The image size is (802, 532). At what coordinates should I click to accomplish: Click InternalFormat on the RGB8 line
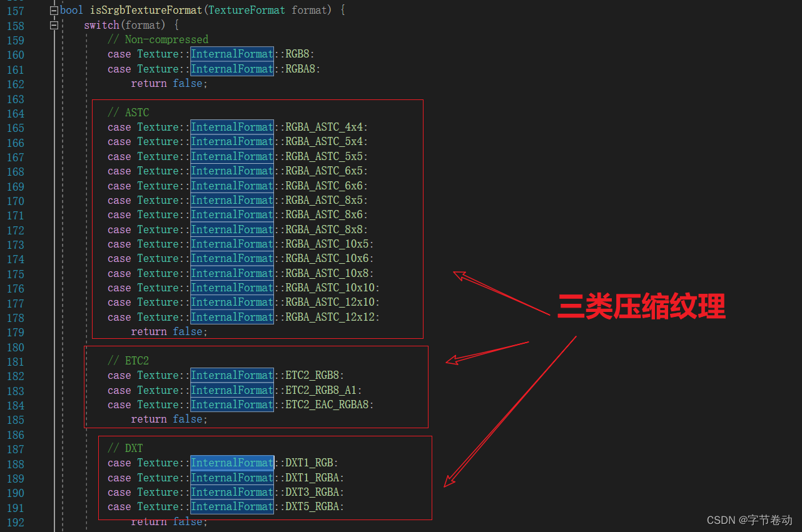(x=232, y=54)
